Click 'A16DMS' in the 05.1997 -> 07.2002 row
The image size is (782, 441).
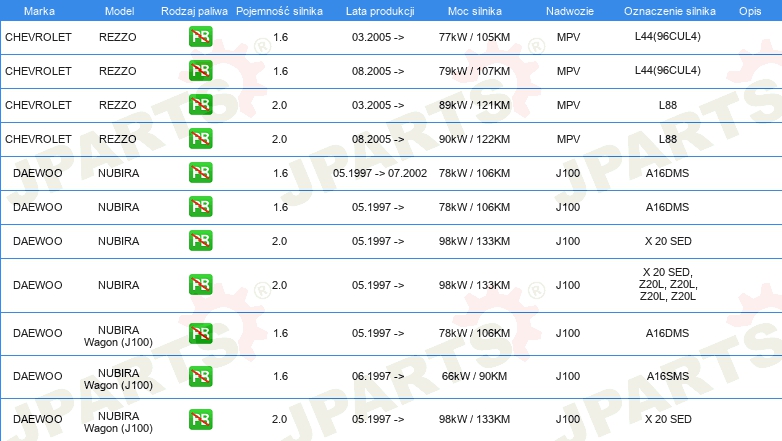(667, 173)
